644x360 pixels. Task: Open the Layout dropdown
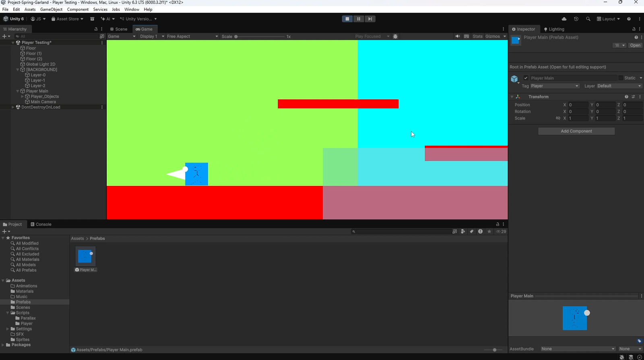click(x=608, y=19)
